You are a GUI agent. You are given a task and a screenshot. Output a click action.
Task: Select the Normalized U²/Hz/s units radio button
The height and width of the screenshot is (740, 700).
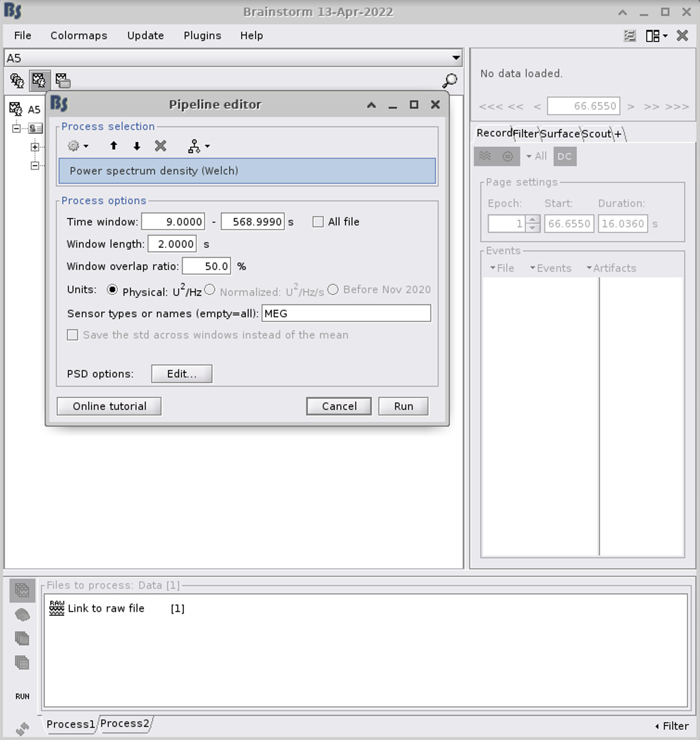coord(210,290)
